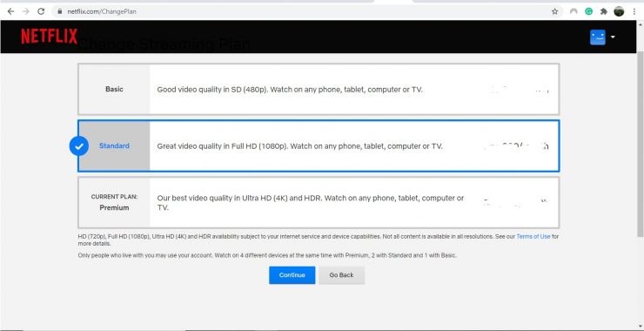644x331 pixels.
Task: Select the Basic plan
Action: coord(319,89)
